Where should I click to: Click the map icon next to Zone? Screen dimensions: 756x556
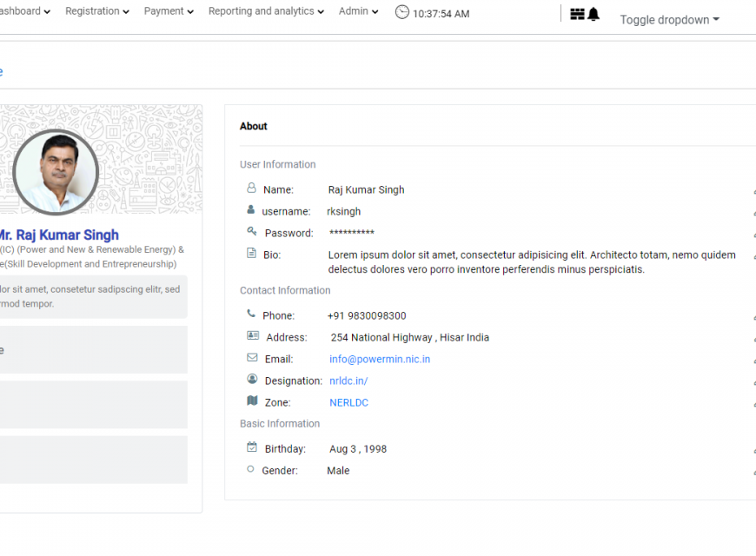(x=252, y=400)
